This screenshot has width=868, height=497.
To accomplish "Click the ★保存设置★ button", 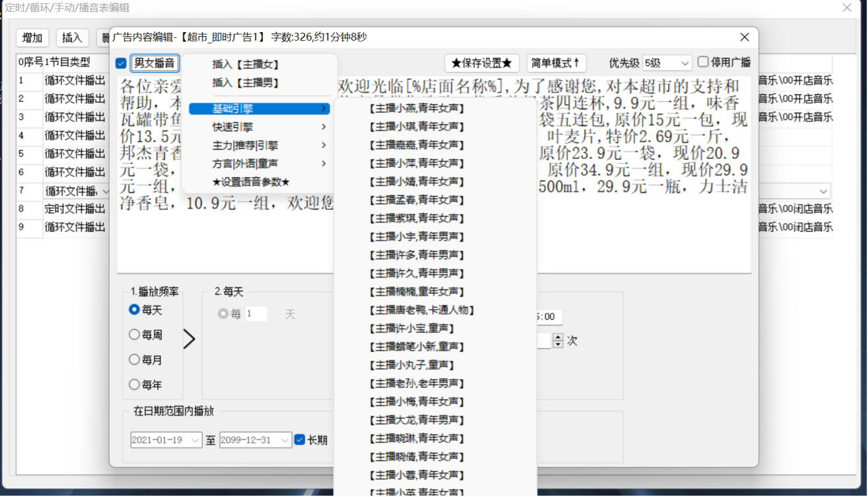I will coord(482,64).
